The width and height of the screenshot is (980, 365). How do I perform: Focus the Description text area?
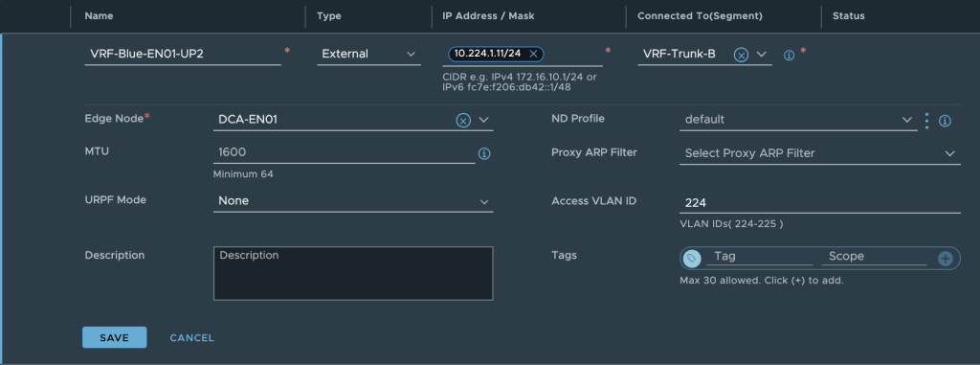353,274
